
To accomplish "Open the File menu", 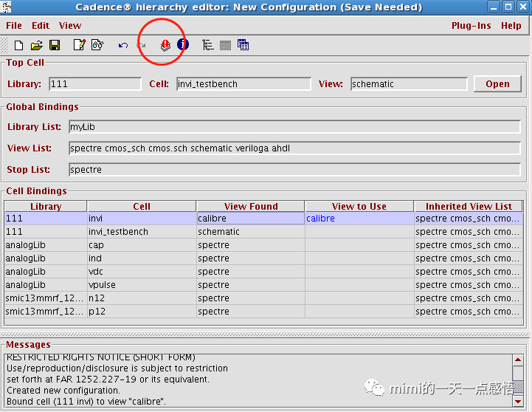I will coord(14,26).
